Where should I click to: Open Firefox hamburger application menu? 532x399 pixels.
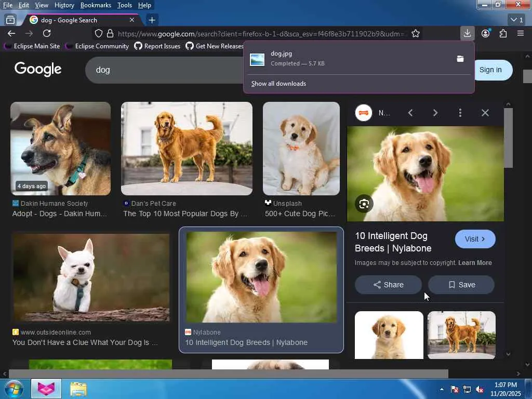coord(521,33)
